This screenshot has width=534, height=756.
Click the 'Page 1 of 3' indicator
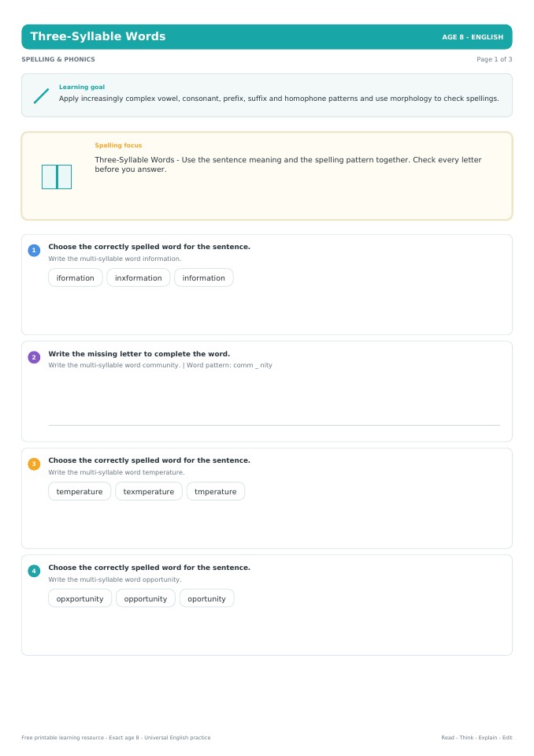pyautogui.click(x=495, y=59)
